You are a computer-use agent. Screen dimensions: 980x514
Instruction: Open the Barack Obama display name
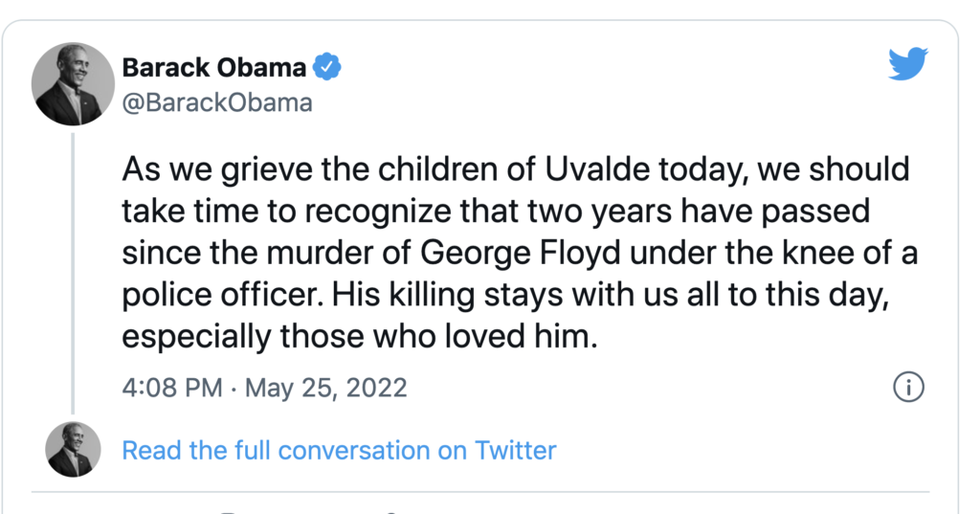(213, 68)
